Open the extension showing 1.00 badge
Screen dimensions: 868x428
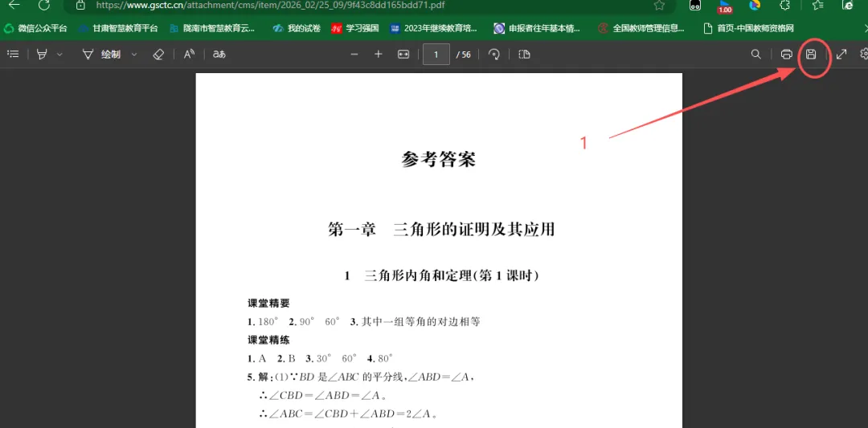(x=725, y=6)
